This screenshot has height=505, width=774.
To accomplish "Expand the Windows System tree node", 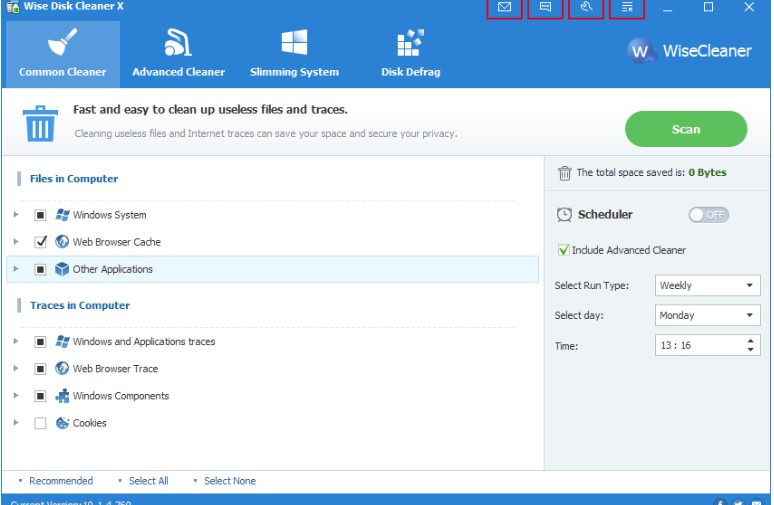I will [x=16, y=215].
